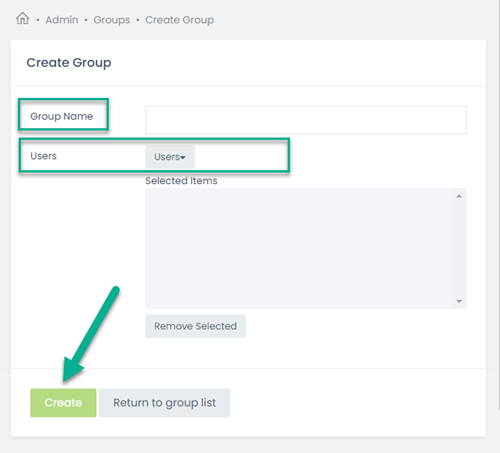This screenshot has height=453, width=500.
Task: Click the Selected Items scroll down arrow
Action: tap(459, 301)
